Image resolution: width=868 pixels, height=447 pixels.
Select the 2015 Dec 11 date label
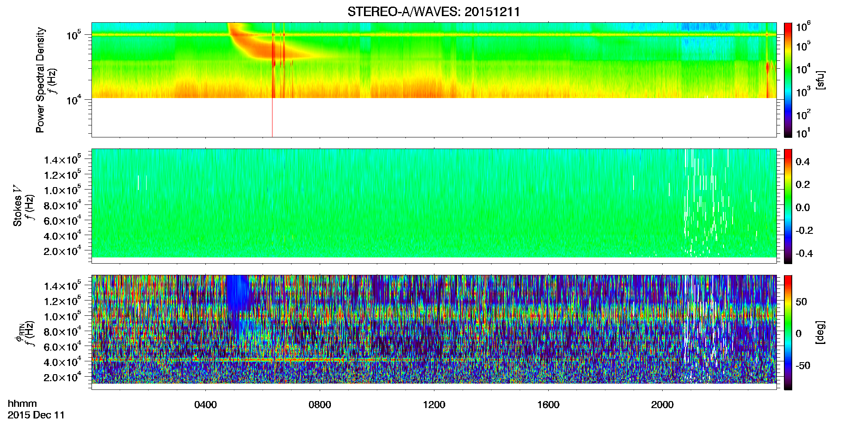(36, 415)
